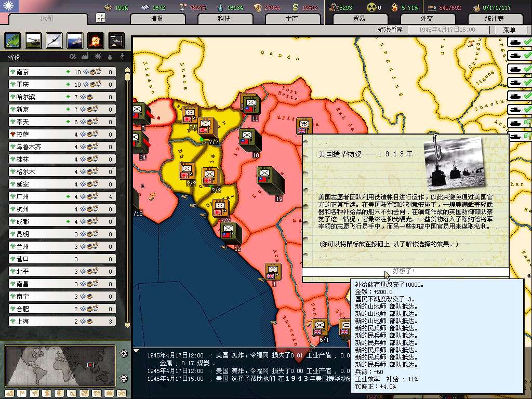Zoom in the minimap with the plus icon
Image resolution: width=532 pixels, height=399 pixels.
coord(124,354)
